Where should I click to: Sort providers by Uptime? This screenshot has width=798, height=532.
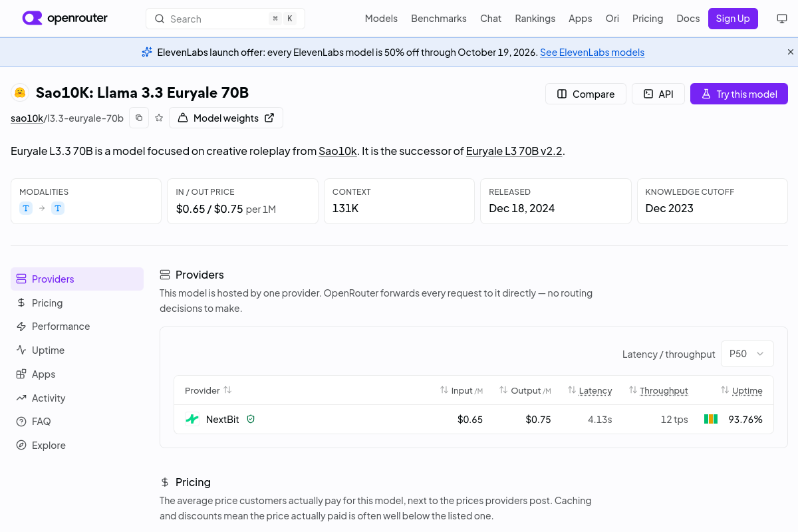[741, 390]
